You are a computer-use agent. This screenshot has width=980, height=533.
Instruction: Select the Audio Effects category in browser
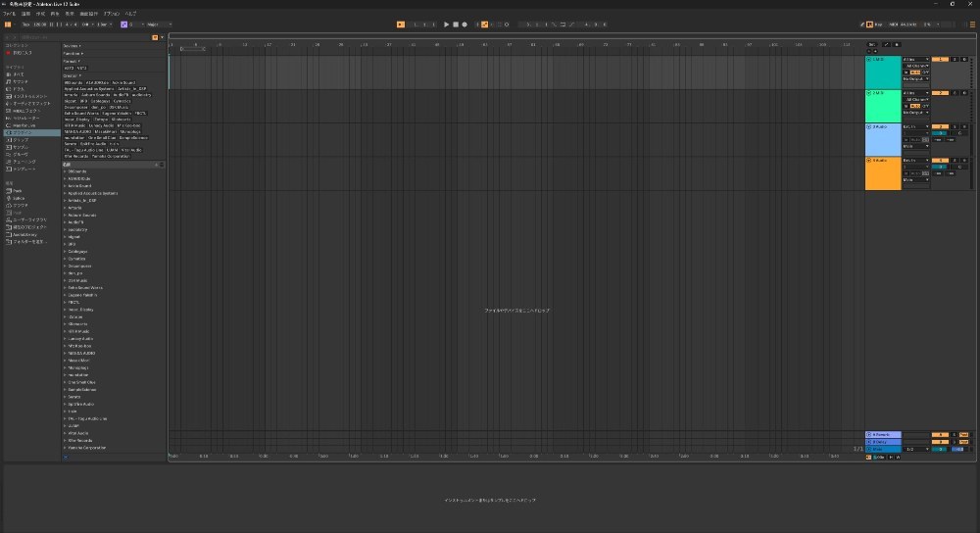pyautogui.click(x=28, y=104)
